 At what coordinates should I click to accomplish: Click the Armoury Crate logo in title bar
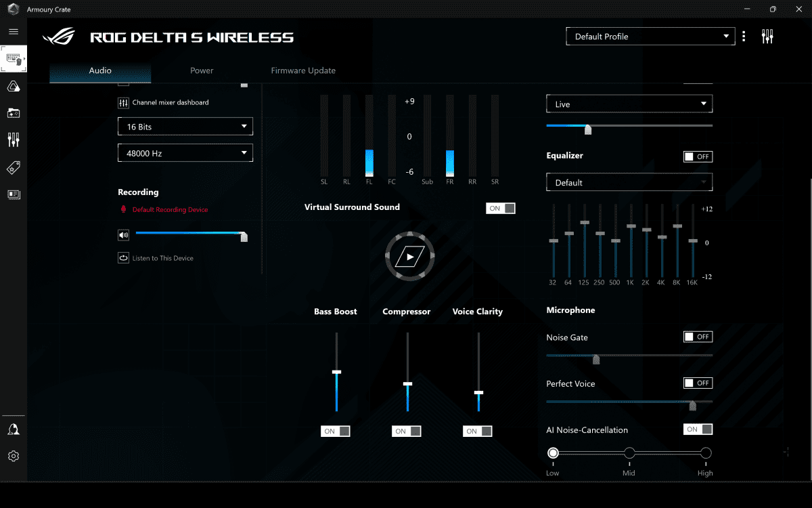coord(13,9)
